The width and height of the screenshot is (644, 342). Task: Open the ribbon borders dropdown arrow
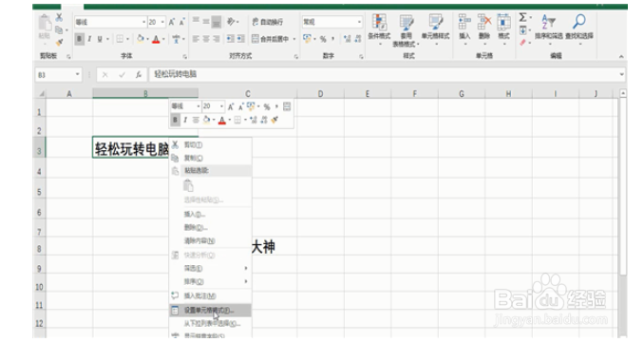coord(127,39)
